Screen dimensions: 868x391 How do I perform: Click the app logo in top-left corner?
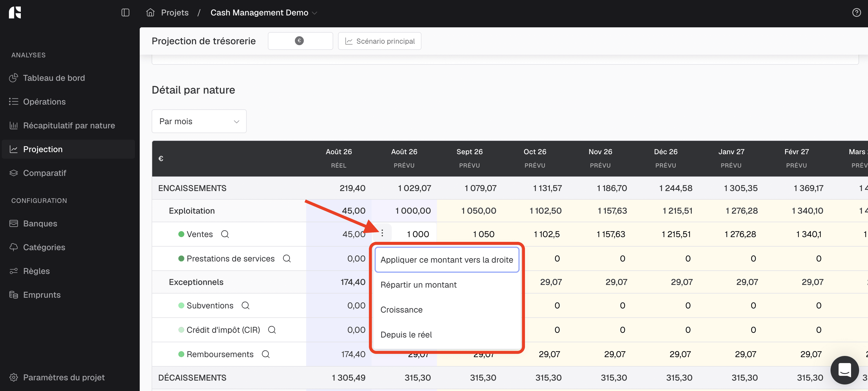click(x=15, y=12)
